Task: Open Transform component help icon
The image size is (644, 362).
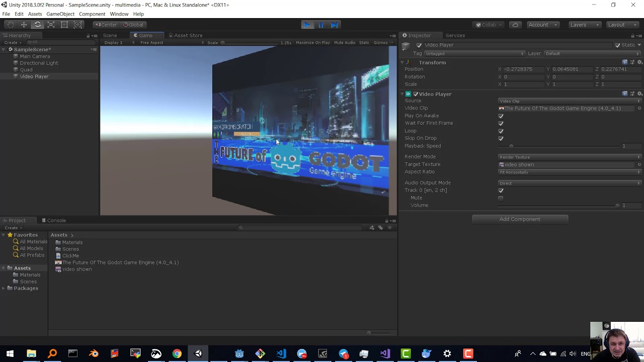Action: tap(625, 62)
